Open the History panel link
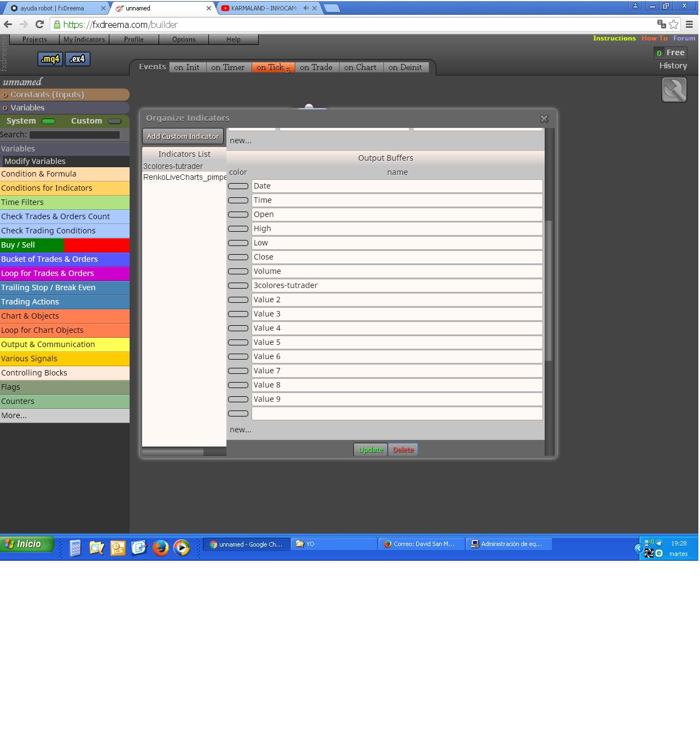 point(673,66)
